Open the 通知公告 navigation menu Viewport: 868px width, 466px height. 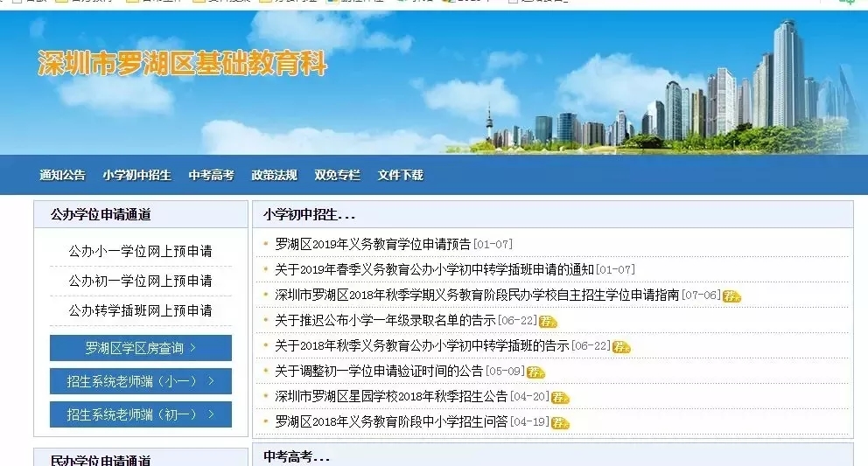point(62,175)
